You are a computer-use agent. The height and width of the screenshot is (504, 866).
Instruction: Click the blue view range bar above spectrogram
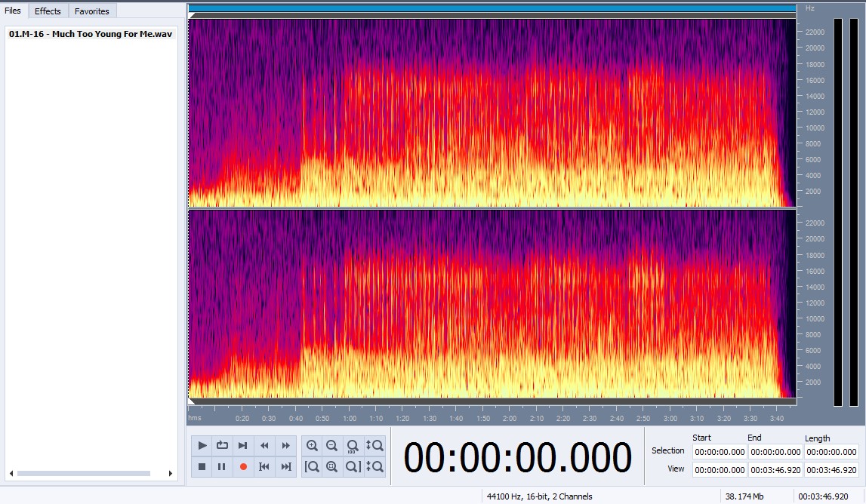coord(492,8)
